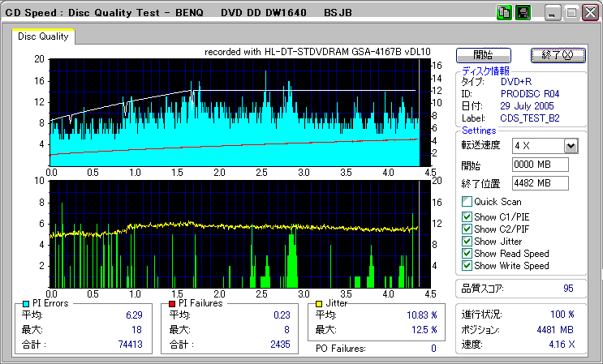The width and height of the screenshot is (603, 364).
Task: Click the start position 0000 MB field
Action: 540,165
